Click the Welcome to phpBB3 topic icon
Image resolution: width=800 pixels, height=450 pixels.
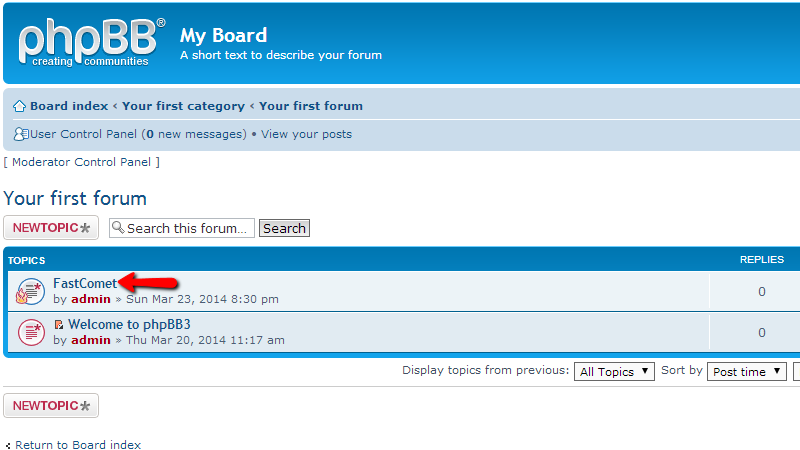31,332
